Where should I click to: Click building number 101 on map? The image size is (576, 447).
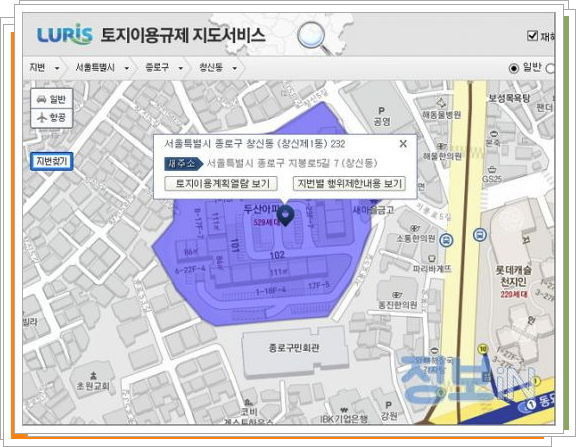coord(234,245)
